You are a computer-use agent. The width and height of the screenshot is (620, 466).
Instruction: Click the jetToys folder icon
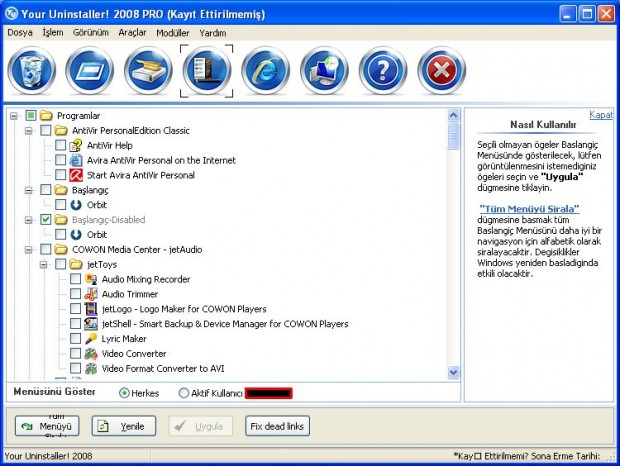point(76,264)
